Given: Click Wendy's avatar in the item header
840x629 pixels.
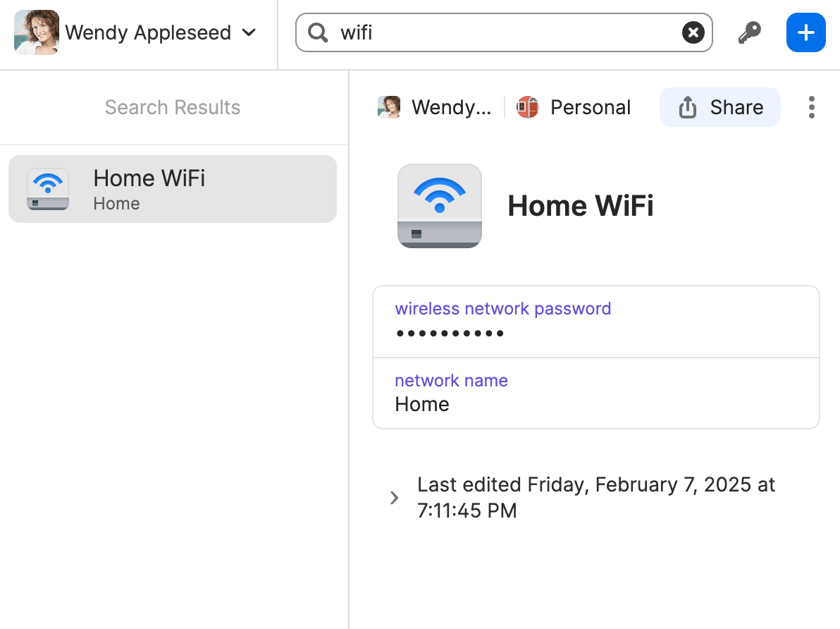Looking at the screenshot, I should point(389,106).
